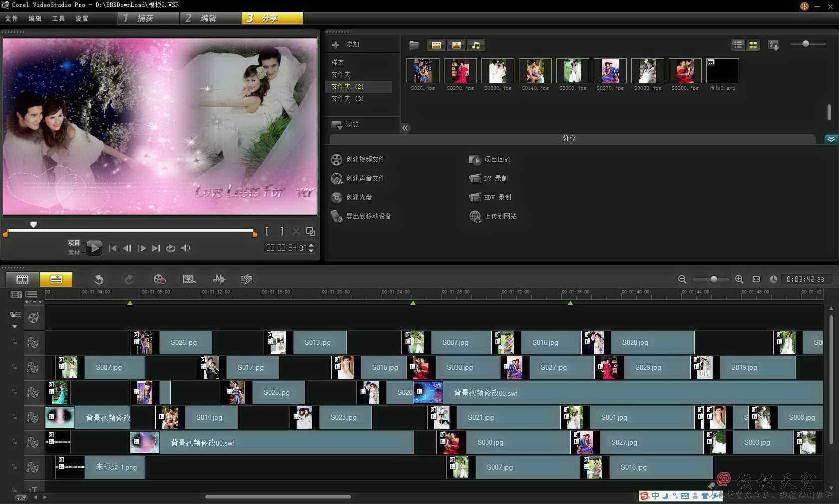
Task: Click the Undo arrow in timeline toolbar
Action: point(99,279)
